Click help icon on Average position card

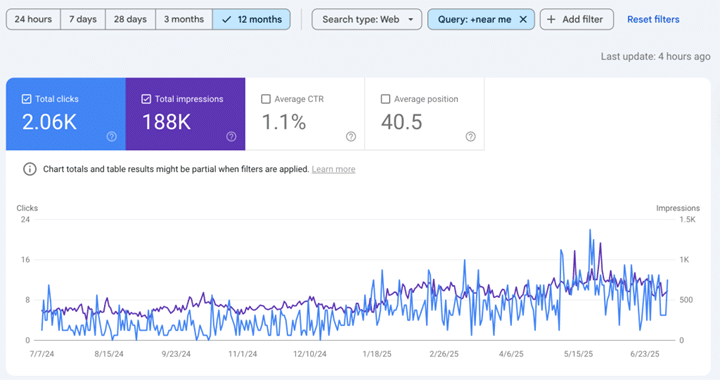pos(471,136)
